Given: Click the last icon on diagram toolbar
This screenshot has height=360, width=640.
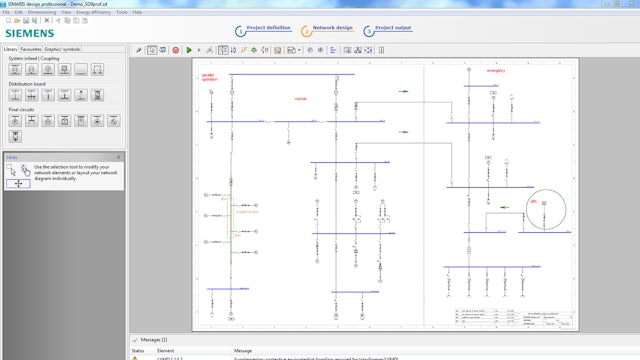Looking at the screenshot, I should [381, 50].
